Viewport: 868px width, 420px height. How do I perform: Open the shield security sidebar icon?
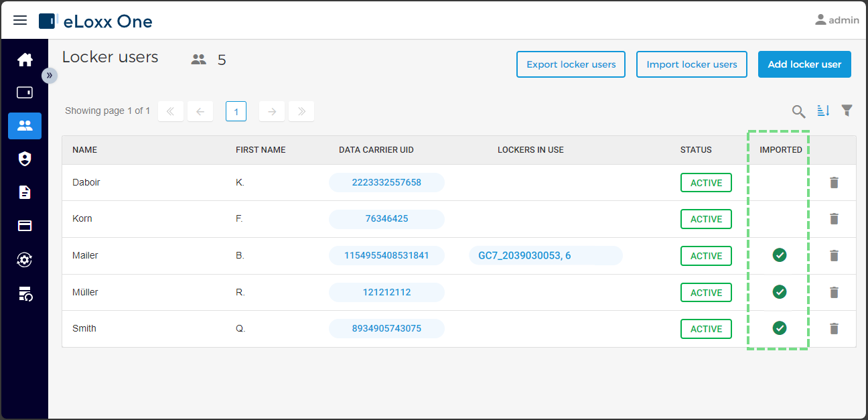coord(25,159)
